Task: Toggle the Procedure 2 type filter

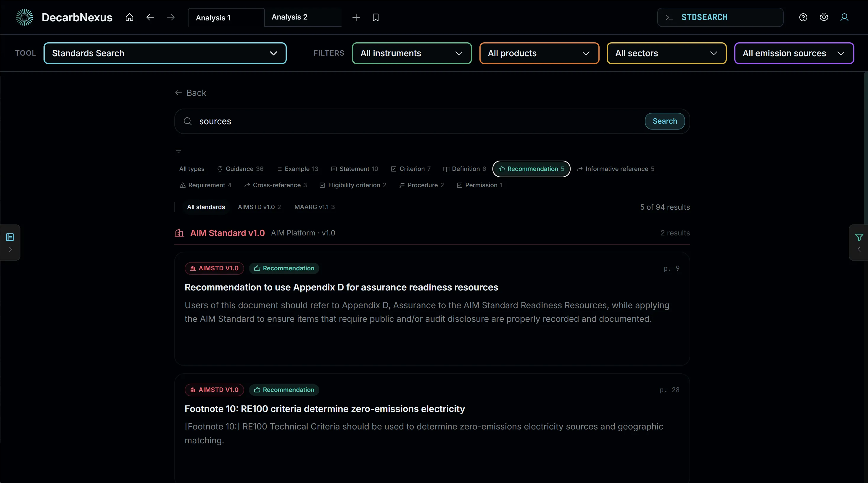Action: tap(421, 185)
